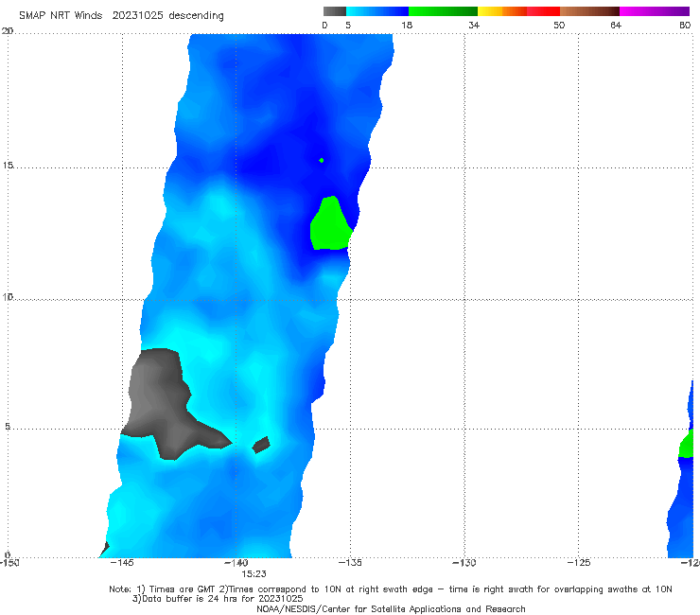Click the NOAA/NESDIS credit line
This screenshot has width=700, height=615.
click(391, 609)
